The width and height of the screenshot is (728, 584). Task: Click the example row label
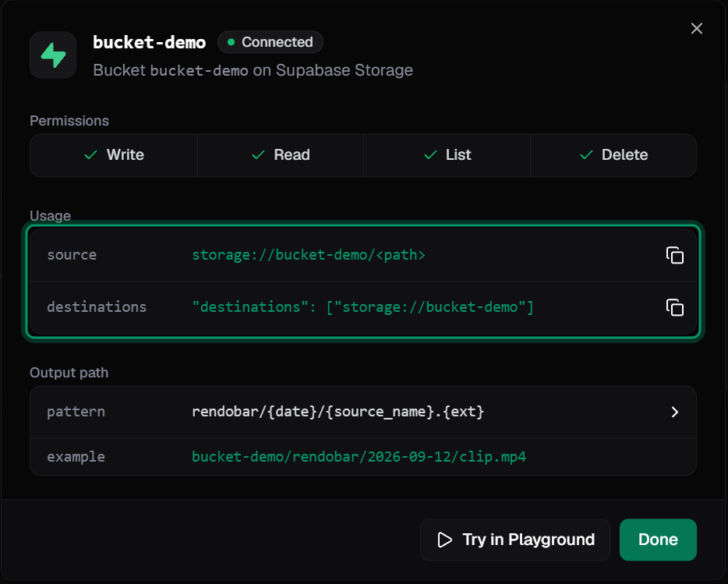point(76,457)
